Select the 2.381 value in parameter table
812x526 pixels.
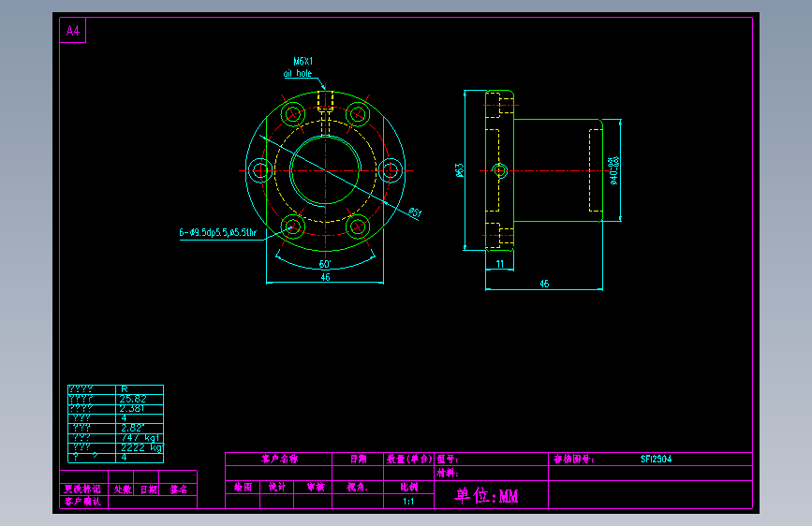[132, 408]
